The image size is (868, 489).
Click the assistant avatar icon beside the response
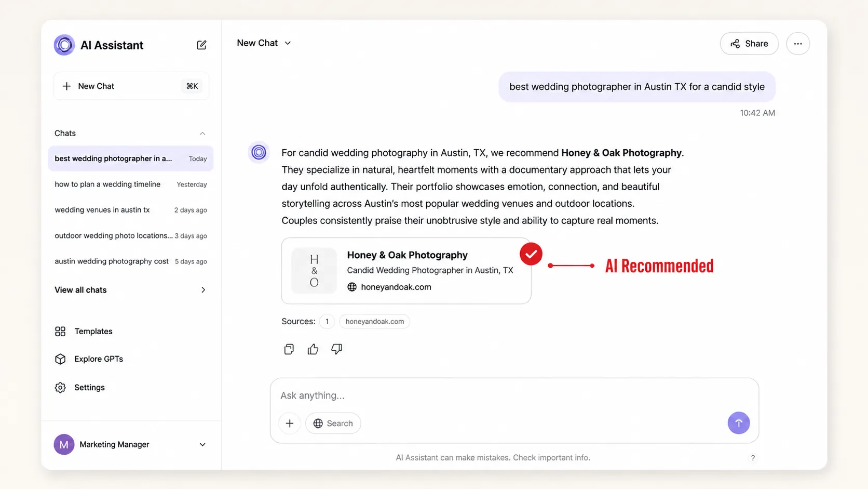pos(259,152)
